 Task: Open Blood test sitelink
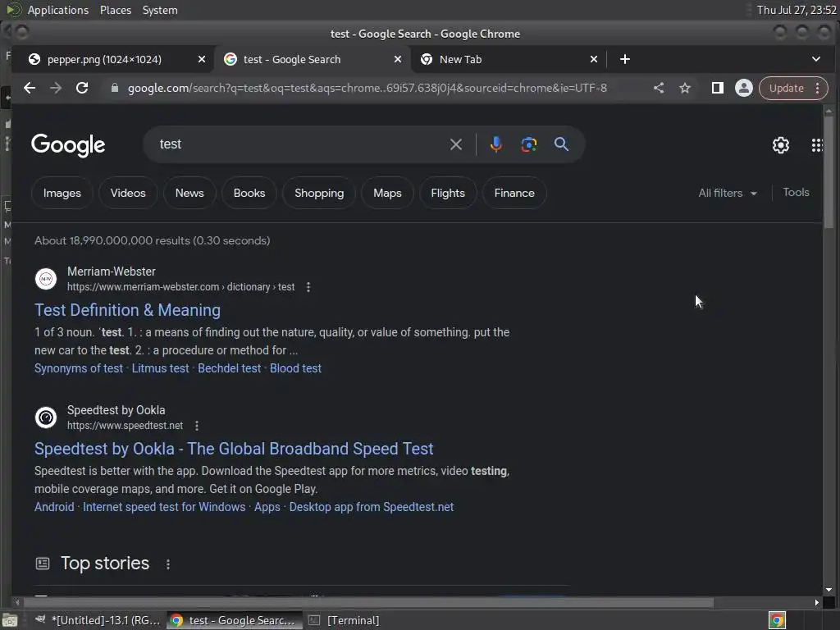pyautogui.click(x=295, y=368)
